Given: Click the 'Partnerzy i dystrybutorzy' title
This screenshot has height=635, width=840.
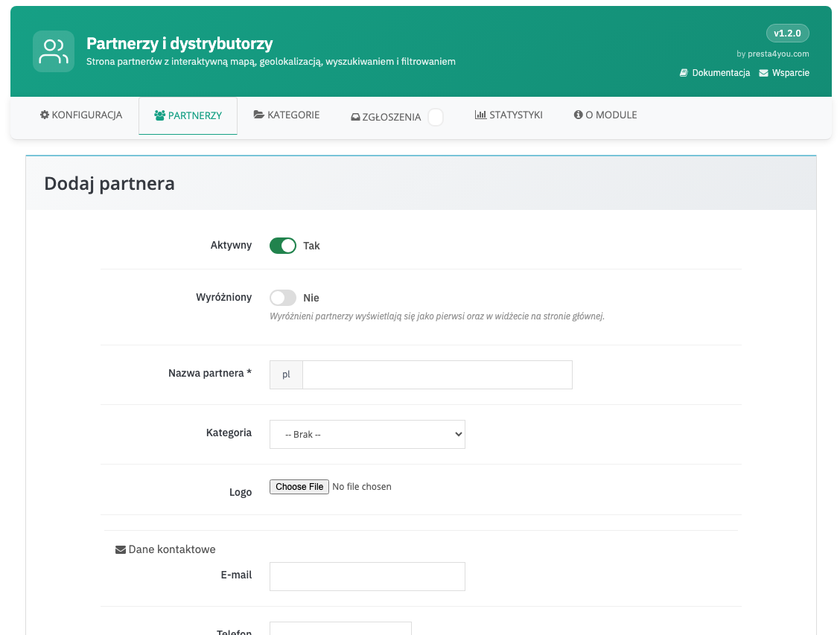Looking at the screenshot, I should point(179,43).
